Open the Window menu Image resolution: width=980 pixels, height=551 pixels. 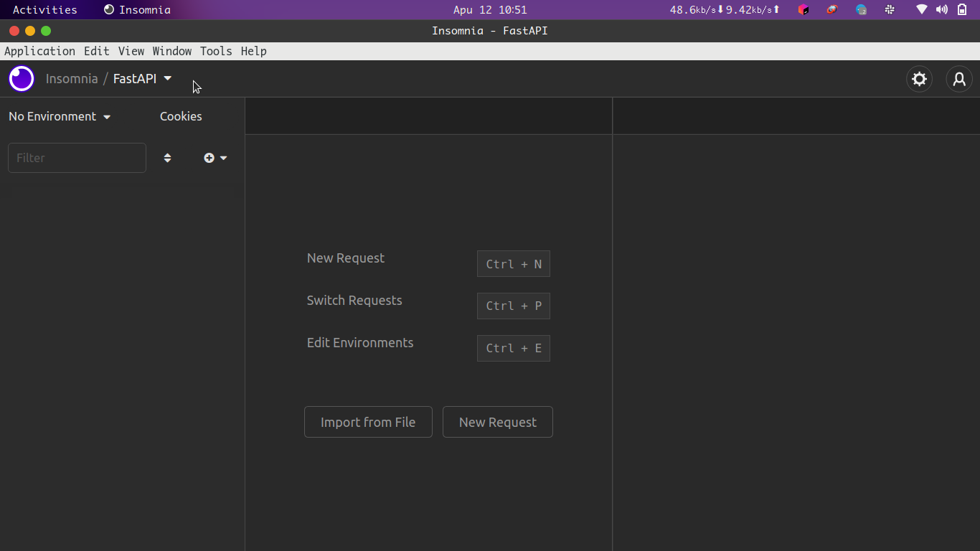pos(172,51)
